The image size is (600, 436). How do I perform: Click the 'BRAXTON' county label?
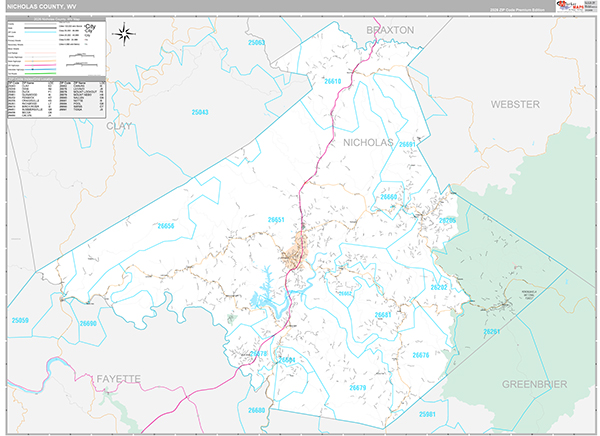point(390,30)
